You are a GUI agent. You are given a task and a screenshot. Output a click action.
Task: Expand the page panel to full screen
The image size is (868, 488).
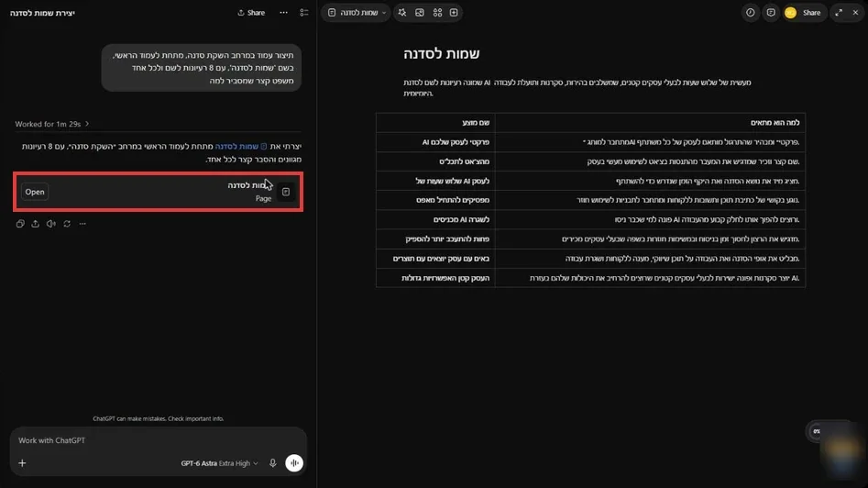839,12
